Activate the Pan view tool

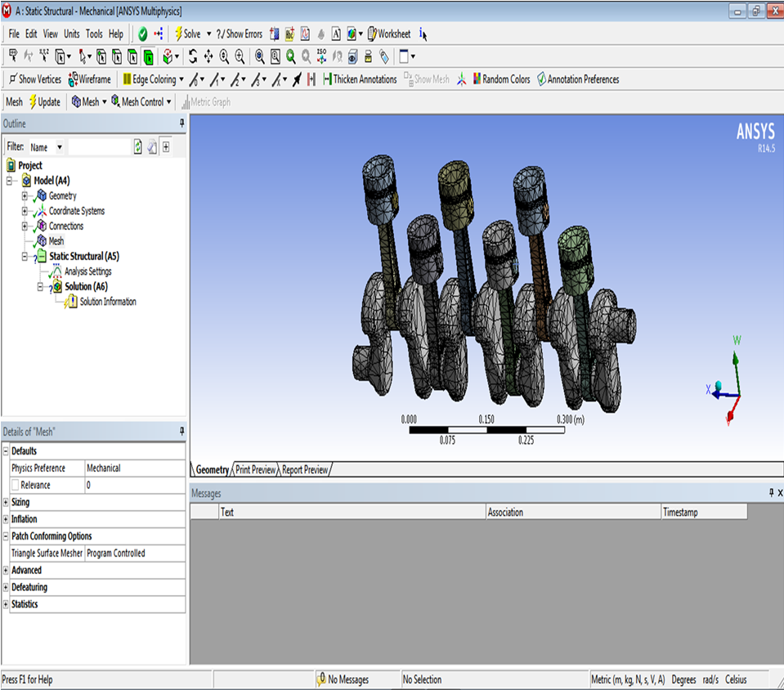(208, 57)
